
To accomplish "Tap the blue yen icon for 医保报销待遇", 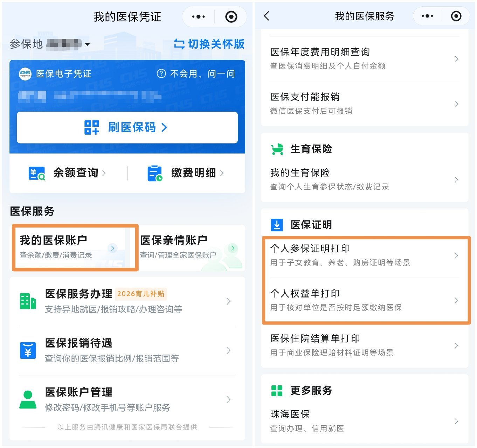I will click(28, 350).
